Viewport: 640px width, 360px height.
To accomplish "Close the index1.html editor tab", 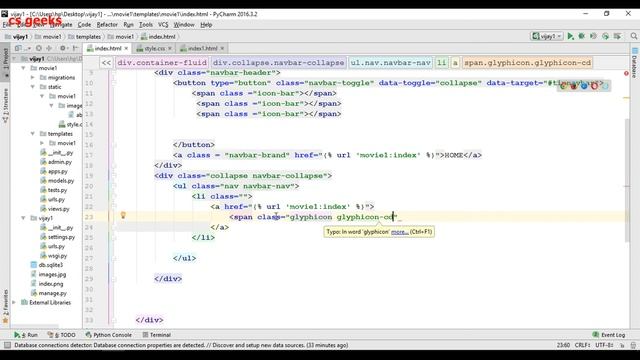I will click(222, 48).
